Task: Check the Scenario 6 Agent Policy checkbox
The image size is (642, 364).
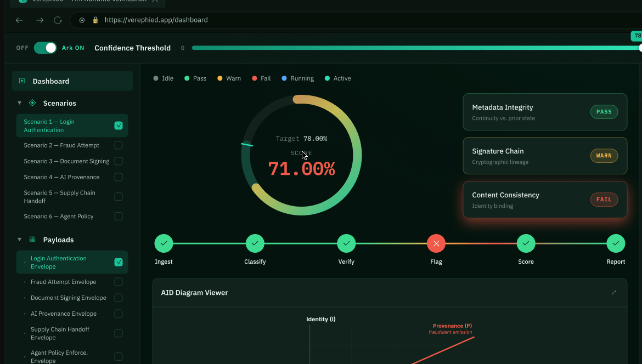Action: 119,217
